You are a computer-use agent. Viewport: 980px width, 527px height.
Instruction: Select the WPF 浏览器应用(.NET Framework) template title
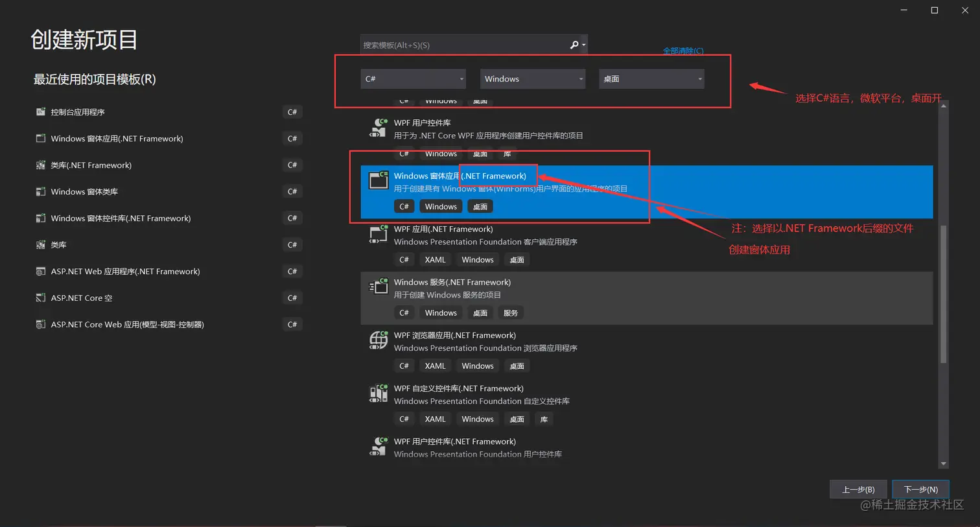tap(455, 335)
